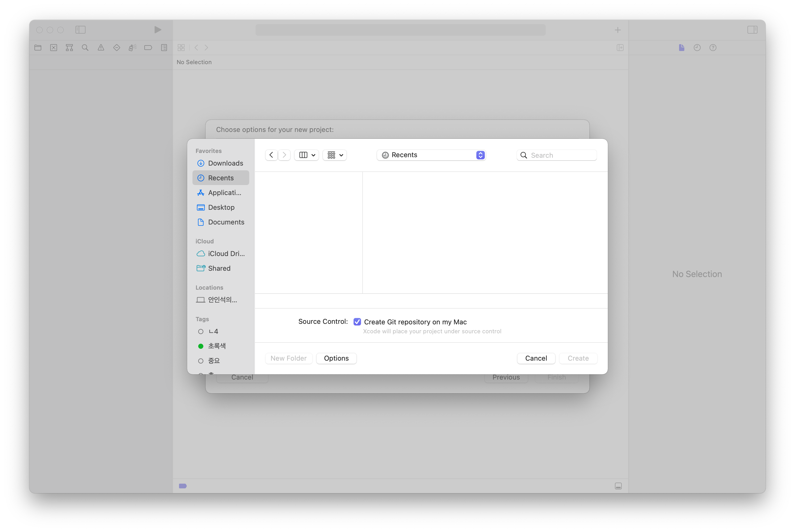Open the issue navigator warning icon
The width and height of the screenshot is (795, 532).
[x=101, y=48]
